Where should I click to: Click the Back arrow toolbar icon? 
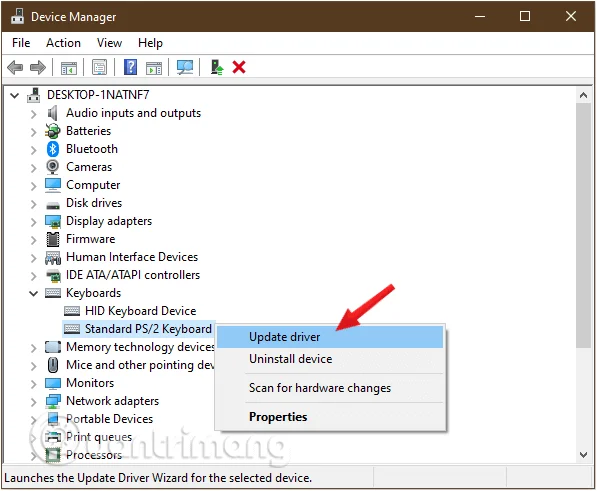point(15,68)
